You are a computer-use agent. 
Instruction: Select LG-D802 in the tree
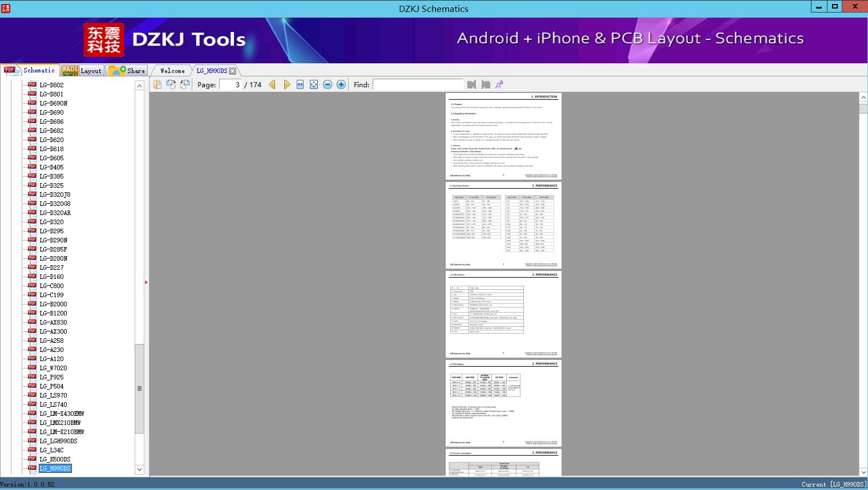[x=51, y=85]
